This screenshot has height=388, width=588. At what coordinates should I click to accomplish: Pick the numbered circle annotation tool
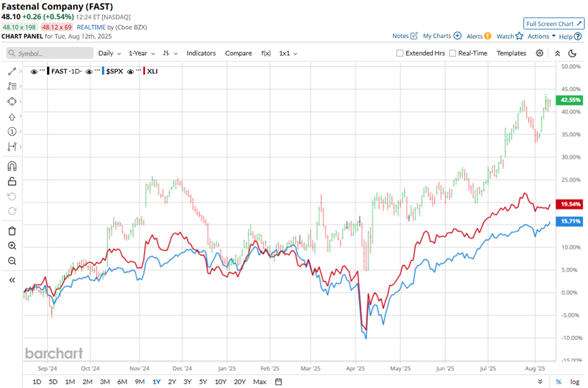tap(12, 131)
